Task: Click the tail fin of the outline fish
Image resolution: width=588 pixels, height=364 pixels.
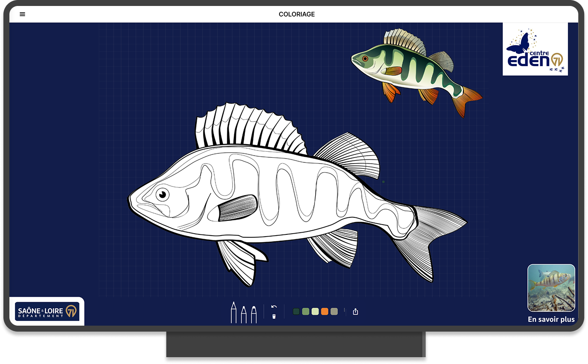Action: point(435,239)
